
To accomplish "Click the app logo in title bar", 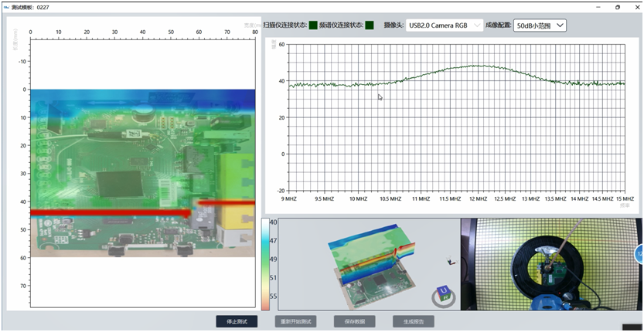I will point(6,7).
